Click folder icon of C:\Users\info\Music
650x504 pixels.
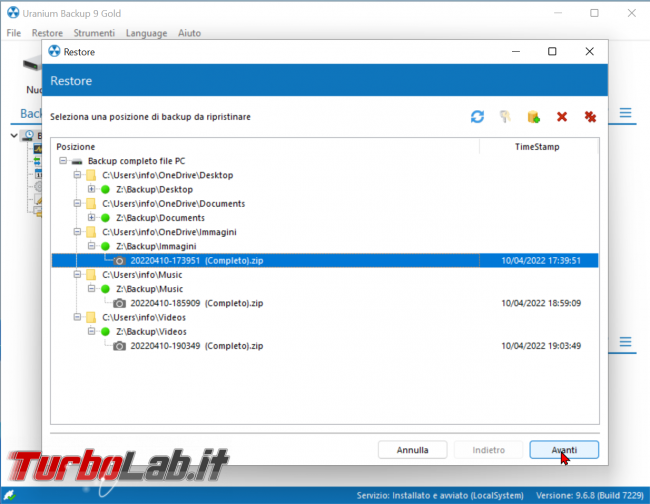tap(91, 275)
